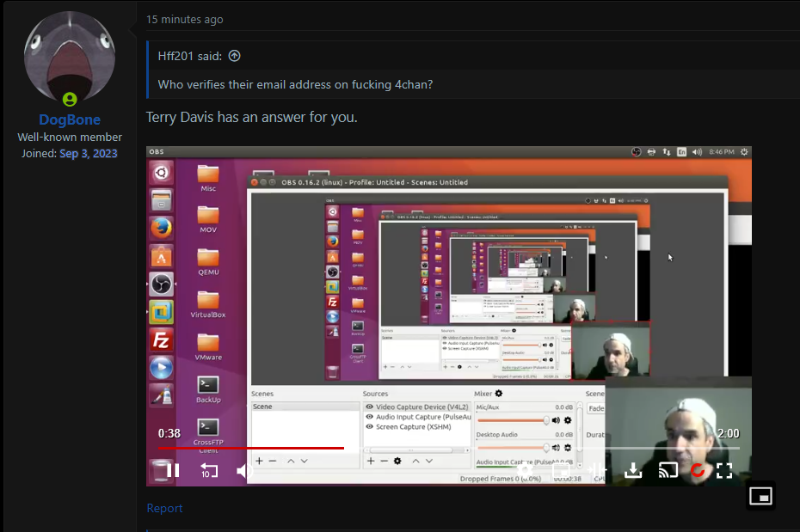Open the paintbrush icon in large launcher
Viewport: 800px width, 532px height.
tap(161, 395)
